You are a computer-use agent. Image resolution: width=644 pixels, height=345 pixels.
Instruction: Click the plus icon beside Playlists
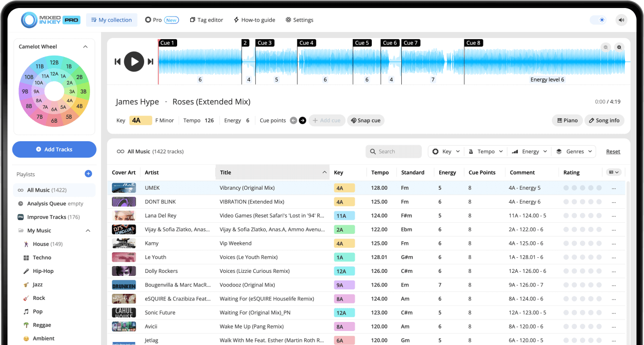[88, 174]
